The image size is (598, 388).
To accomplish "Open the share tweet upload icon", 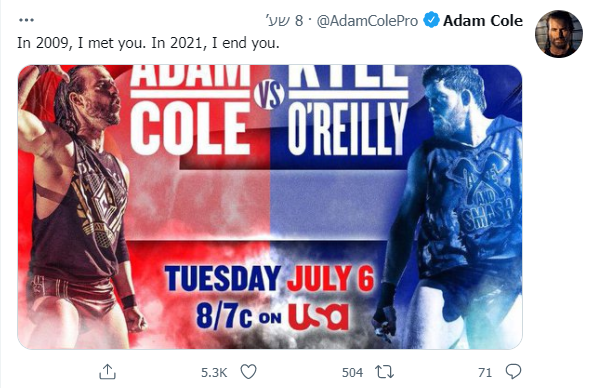I will coord(108,372).
